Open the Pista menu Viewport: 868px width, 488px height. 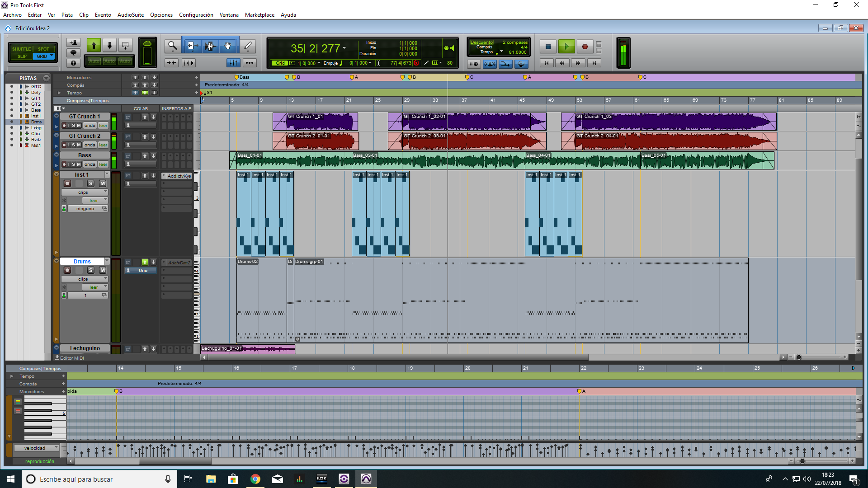[x=67, y=15]
